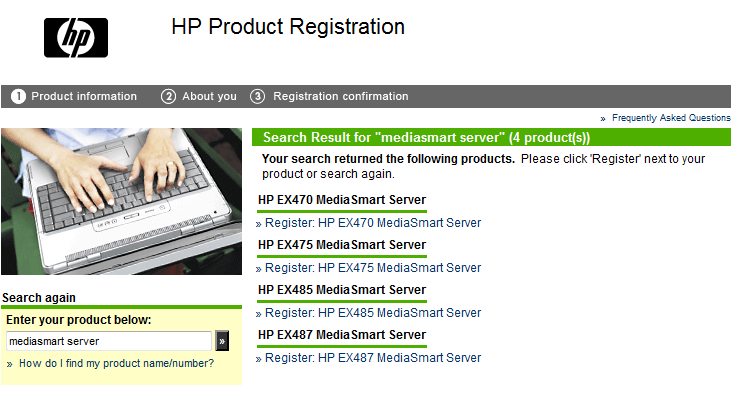Click the HP logo
The image size is (732, 403).
(76, 38)
